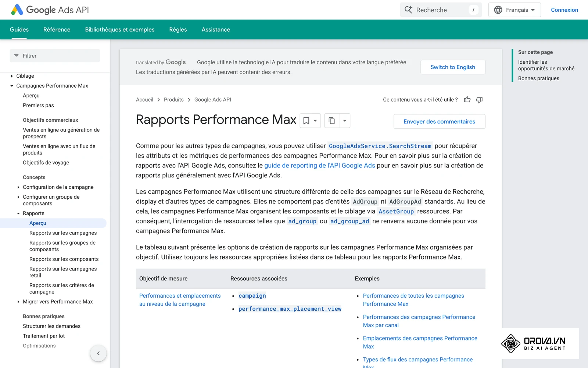The width and height of the screenshot is (588, 368).
Task: Open guide de reporting de l'API Google Ads
Action: pyautogui.click(x=320, y=166)
